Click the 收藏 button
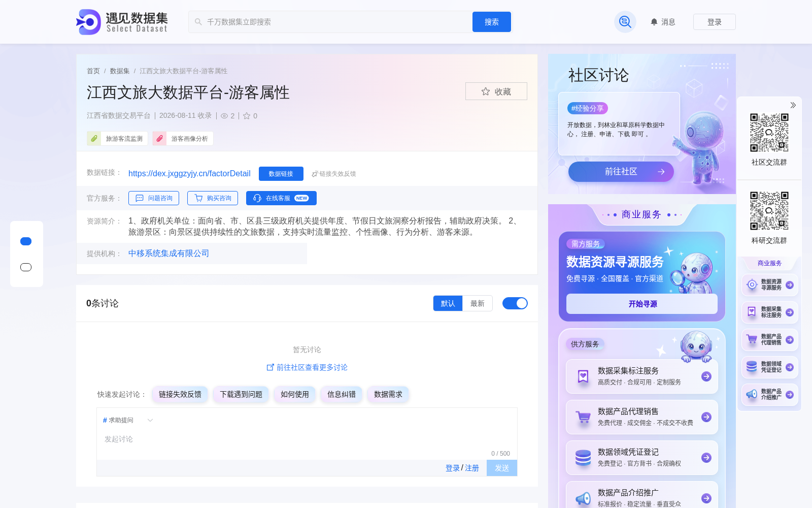 496,91
